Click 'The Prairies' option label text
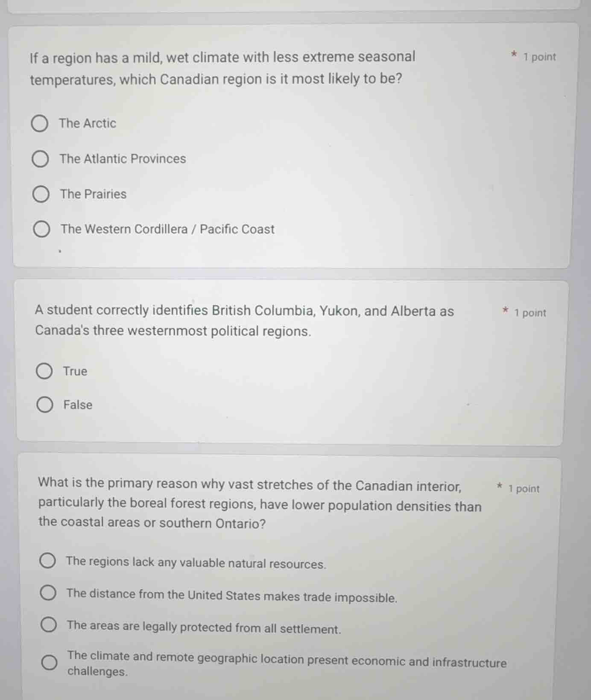 click(94, 194)
